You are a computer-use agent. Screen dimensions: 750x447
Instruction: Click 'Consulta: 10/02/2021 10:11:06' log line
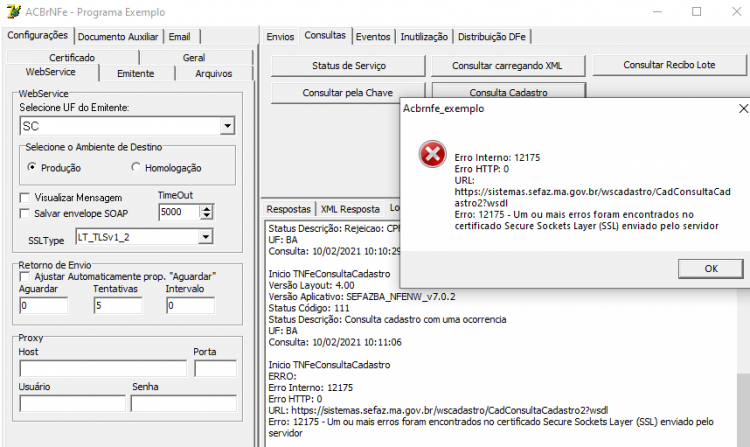pyautogui.click(x=335, y=342)
